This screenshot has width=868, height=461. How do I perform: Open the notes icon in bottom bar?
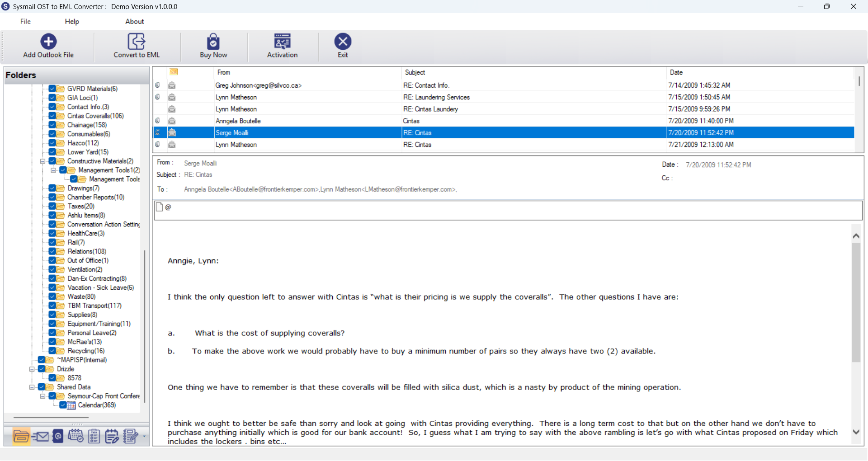pos(112,437)
